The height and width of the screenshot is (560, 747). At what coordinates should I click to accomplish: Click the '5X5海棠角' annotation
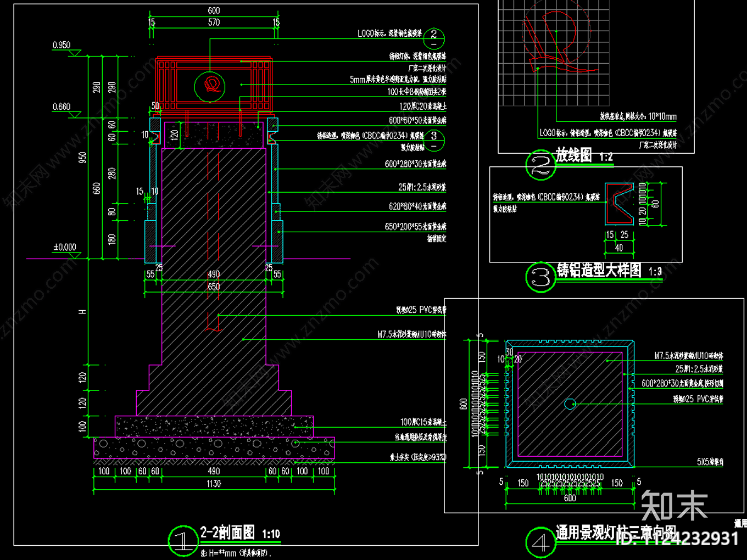pos(710,462)
